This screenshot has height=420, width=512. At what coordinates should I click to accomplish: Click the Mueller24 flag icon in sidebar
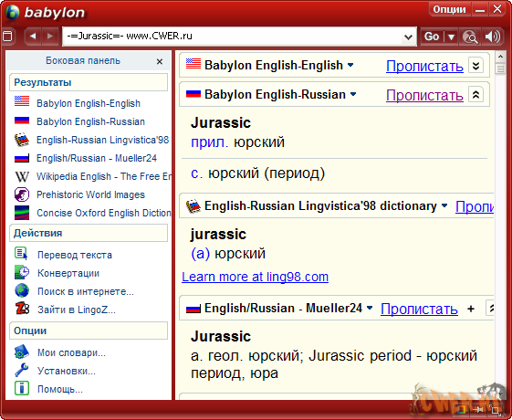[22, 158]
